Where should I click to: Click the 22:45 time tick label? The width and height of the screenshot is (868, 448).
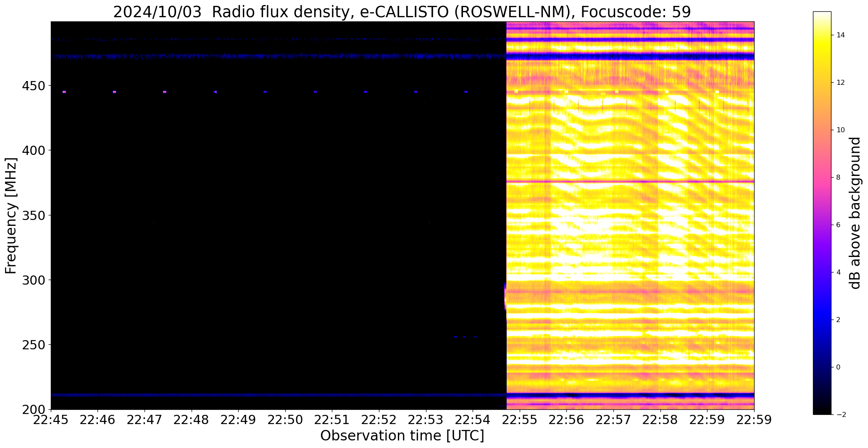[x=51, y=420]
